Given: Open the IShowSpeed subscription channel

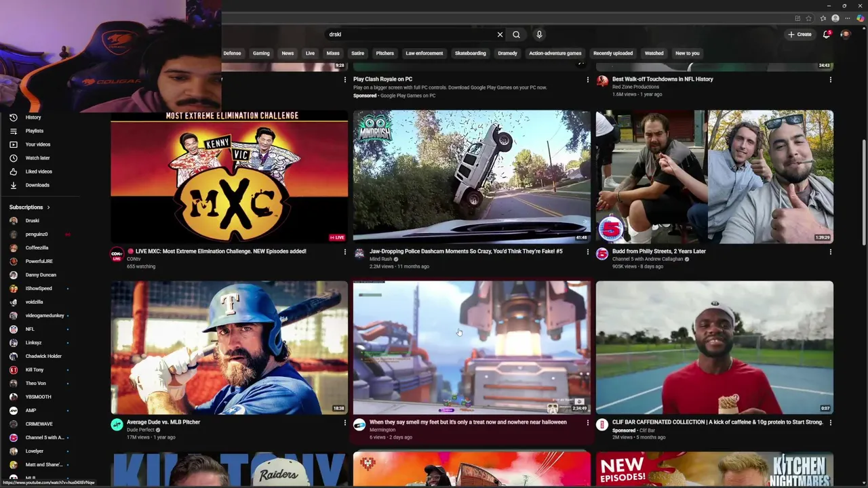Looking at the screenshot, I should pos(39,289).
